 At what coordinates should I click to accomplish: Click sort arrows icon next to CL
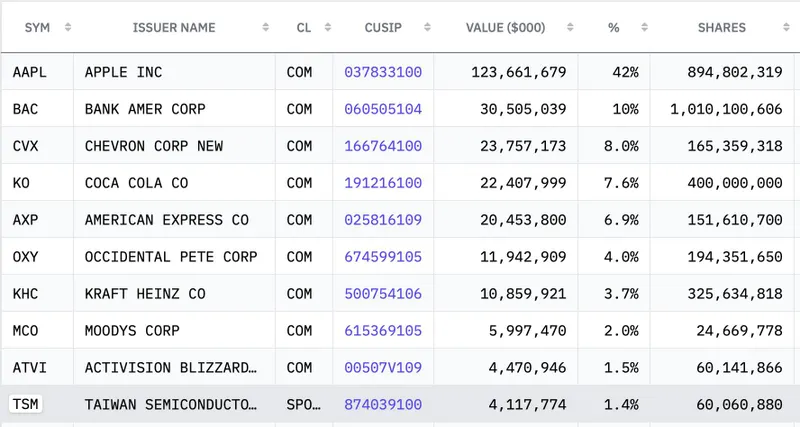click(x=327, y=27)
